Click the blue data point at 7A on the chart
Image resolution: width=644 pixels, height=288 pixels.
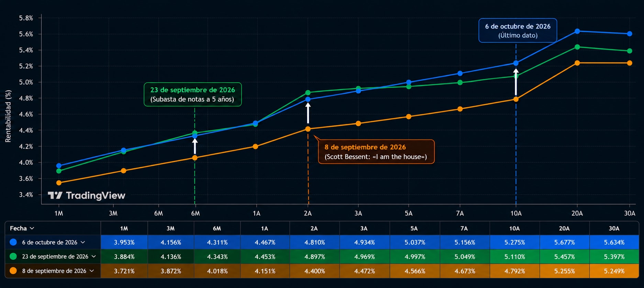(x=460, y=73)
